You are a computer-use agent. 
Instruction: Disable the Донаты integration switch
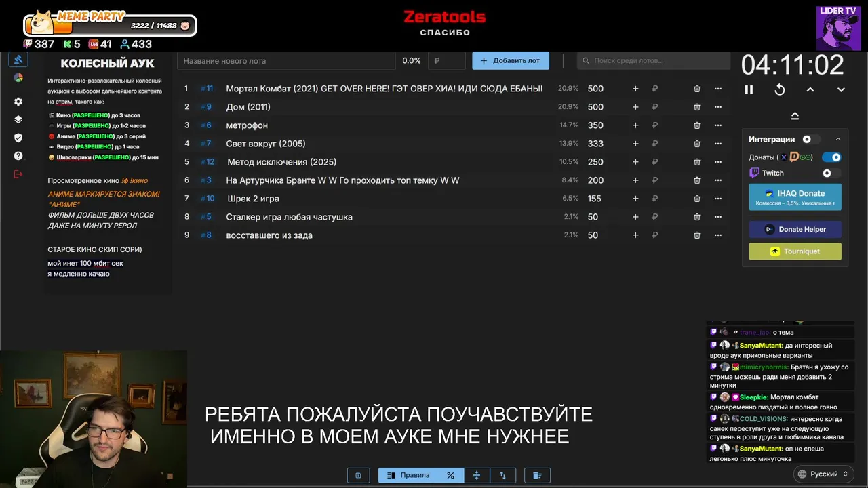coord(832,157)
